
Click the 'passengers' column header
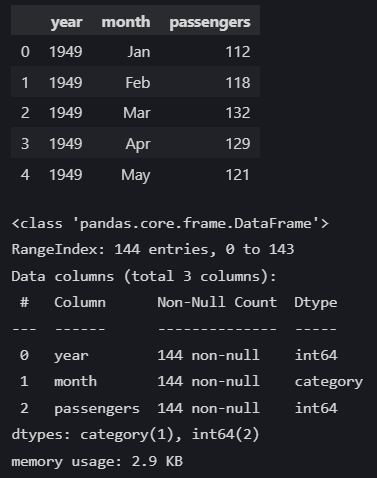pos(210,23)
